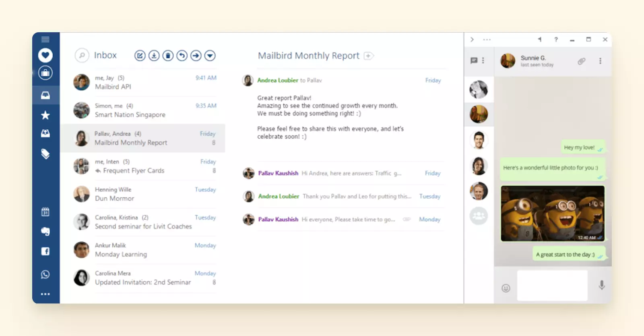The width and height of the screenshot is (644, 336).
Task: Select the Sunnie G. chat avatar in contact list
Action: [x=479, y=114]
